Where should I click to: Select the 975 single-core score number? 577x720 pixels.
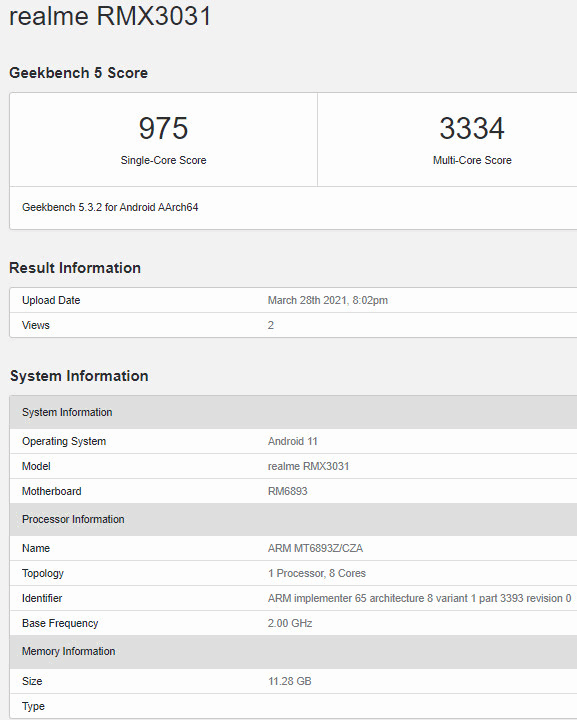click(x=163, y=128)
